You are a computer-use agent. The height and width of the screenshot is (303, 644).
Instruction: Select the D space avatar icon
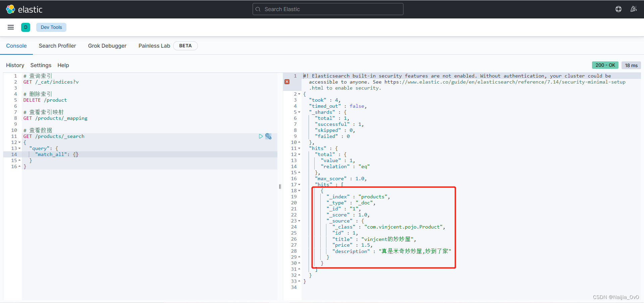[25, 27]
